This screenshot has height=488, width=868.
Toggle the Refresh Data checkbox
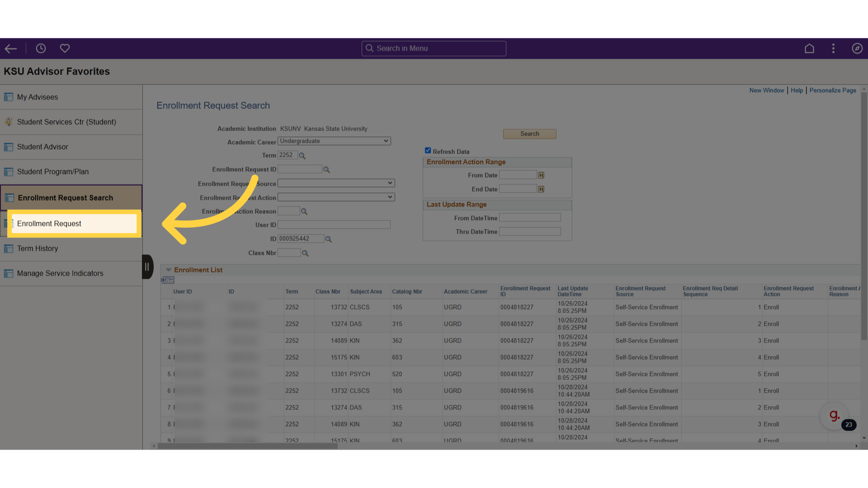pyautogui.click(x=428, y=150)
